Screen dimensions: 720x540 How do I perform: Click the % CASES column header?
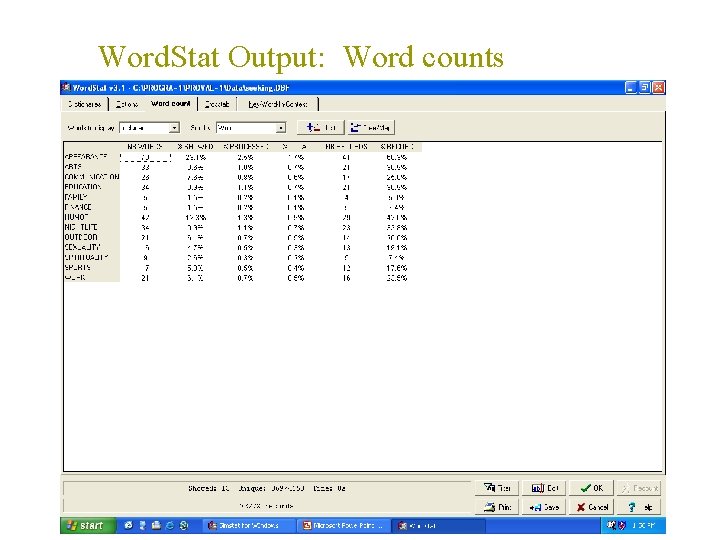(397, 147)
